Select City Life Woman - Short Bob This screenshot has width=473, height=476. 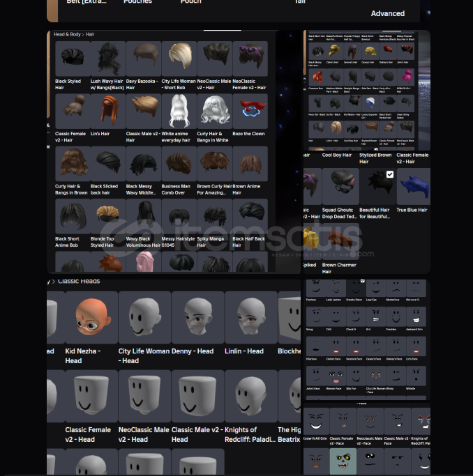coord(179,59)
